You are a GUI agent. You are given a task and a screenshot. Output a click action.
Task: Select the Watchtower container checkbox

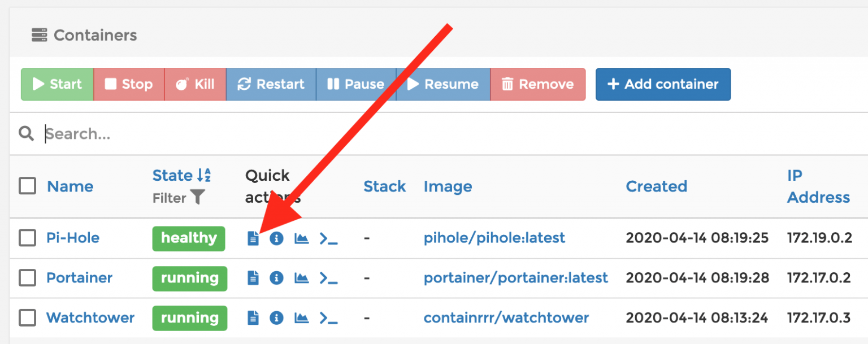coord(27,318)
